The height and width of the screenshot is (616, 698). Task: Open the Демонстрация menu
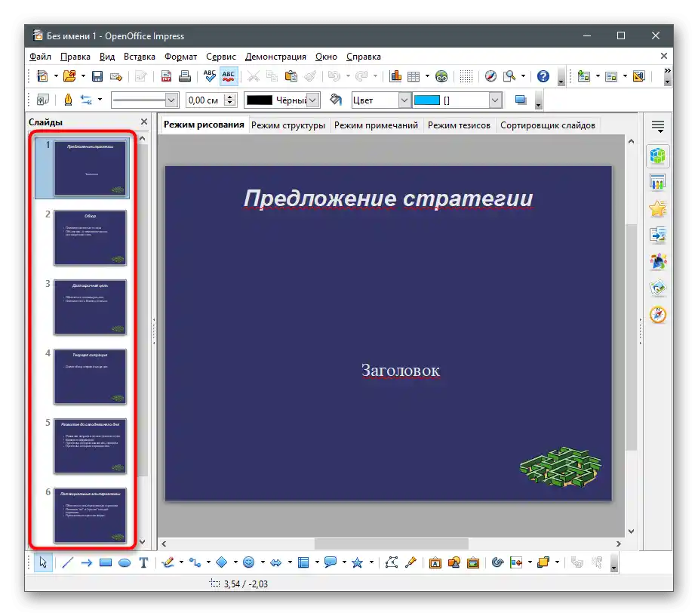click(275, 57)
